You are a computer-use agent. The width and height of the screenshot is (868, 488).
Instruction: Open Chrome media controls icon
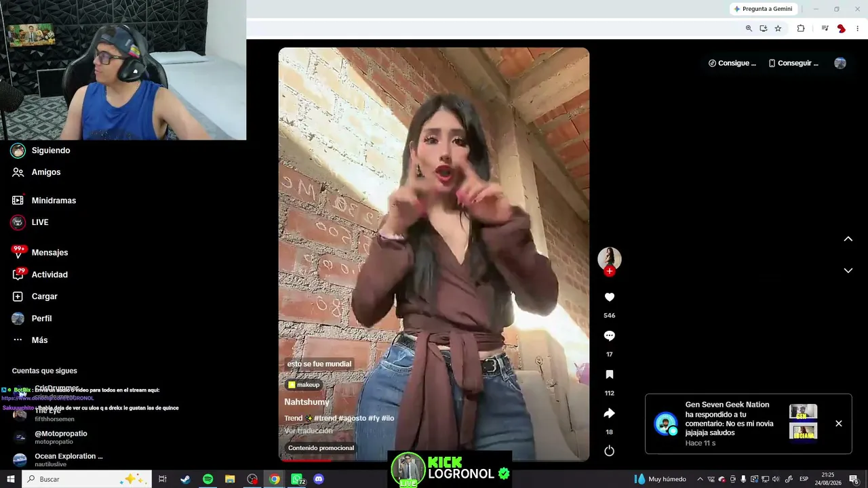[x=825, y=28]
